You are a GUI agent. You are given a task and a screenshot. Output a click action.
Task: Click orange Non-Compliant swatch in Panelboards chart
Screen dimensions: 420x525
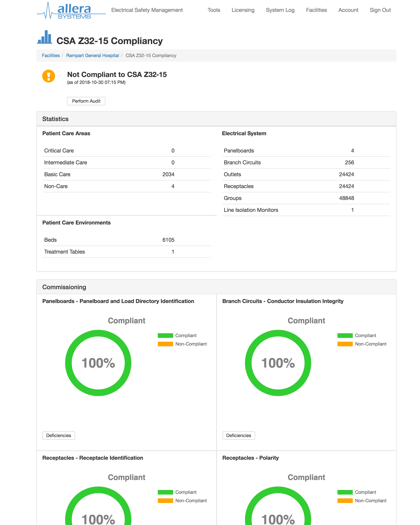click(x=165, y=344)
